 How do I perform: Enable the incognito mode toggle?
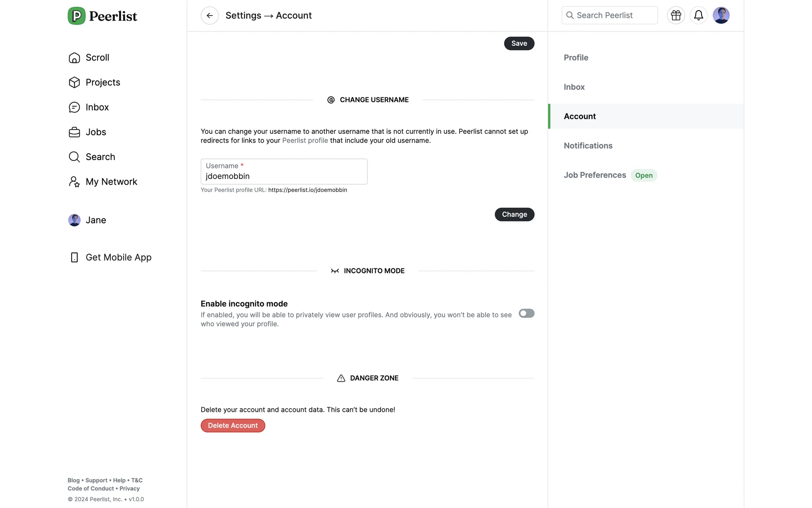point(526,313)
